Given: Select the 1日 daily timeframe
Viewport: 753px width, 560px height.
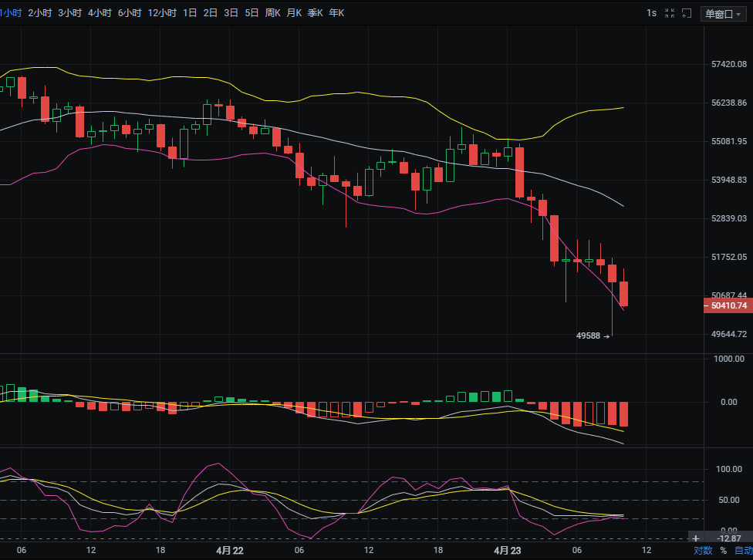Looking at the screenshot, I should point(190,13).
